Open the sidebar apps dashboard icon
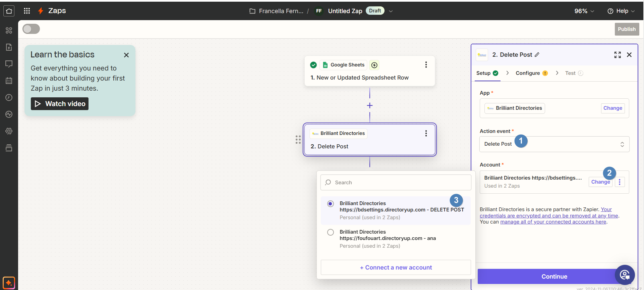This screenshot has width=644, height=290. (9, 31)
